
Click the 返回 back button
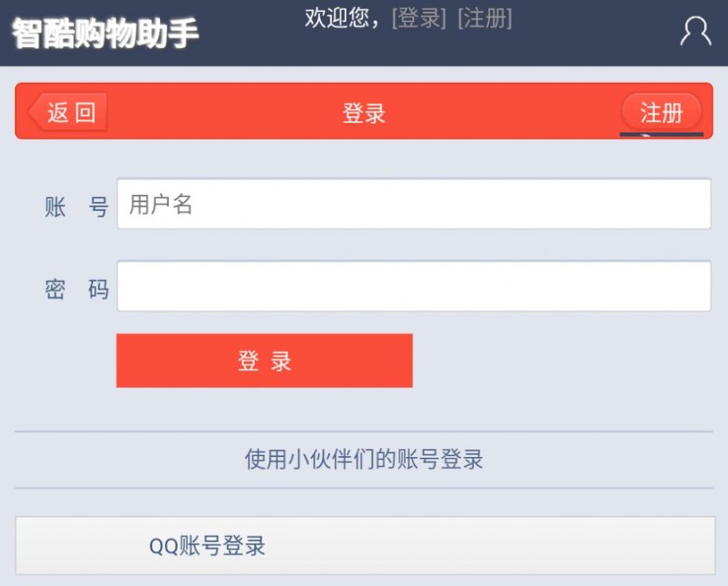pos(68,111)
